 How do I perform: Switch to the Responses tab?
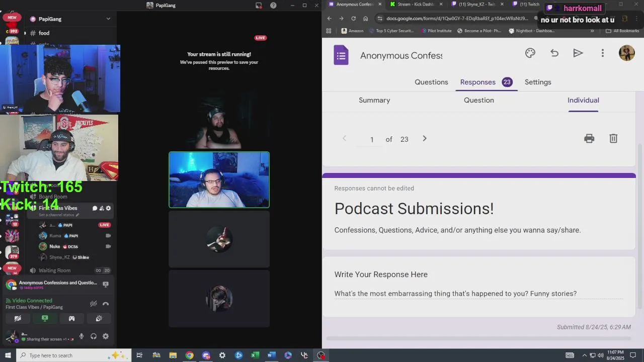(x=486, y=82)
